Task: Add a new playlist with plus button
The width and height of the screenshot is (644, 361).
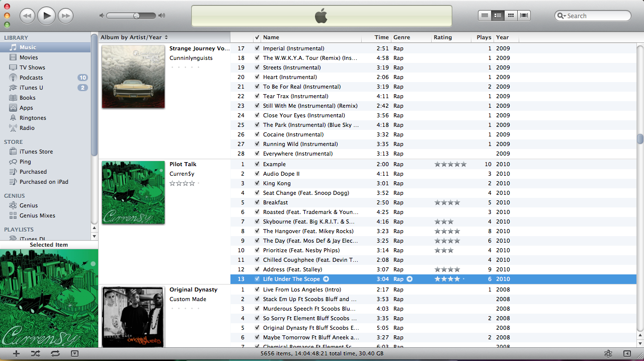Action: coord(16,353)
